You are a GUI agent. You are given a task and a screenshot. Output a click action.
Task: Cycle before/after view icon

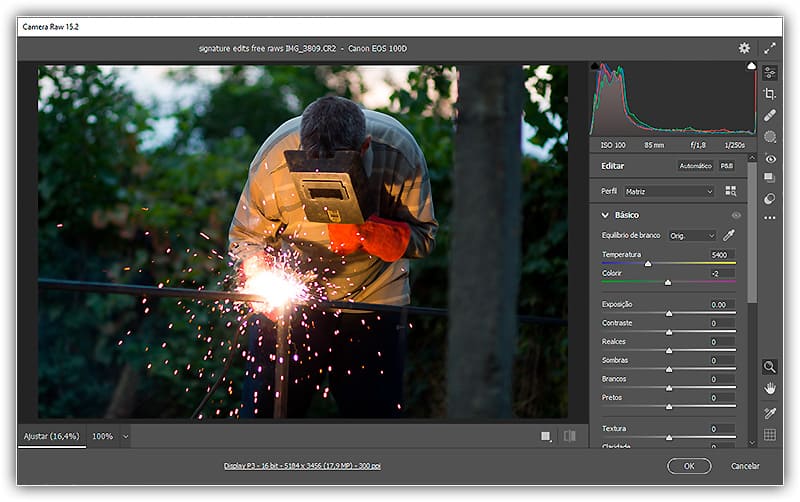(569, 436)
